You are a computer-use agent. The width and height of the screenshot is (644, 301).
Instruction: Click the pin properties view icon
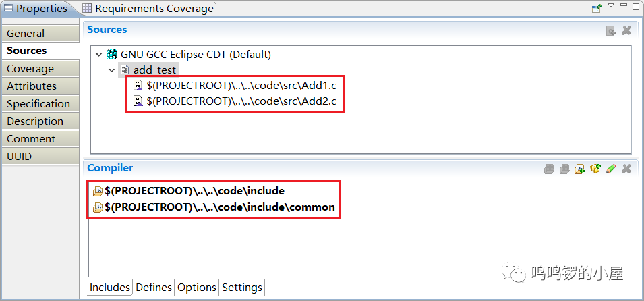point(596,8)
